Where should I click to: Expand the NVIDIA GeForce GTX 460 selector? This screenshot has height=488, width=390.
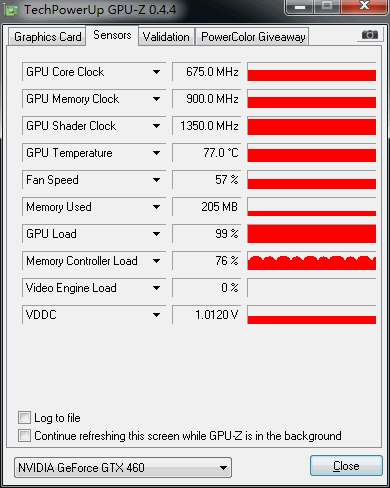pyautogui.click(x=123, y=468)
